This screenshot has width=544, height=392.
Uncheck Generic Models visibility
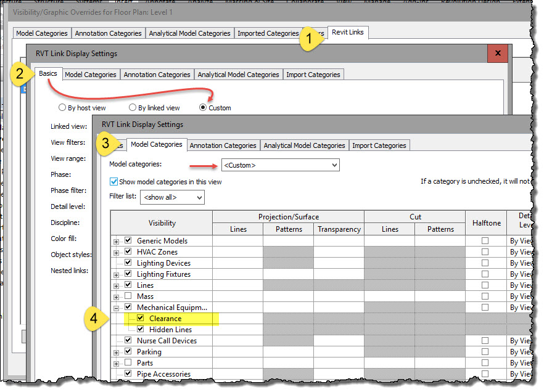(x=128, y=240)
